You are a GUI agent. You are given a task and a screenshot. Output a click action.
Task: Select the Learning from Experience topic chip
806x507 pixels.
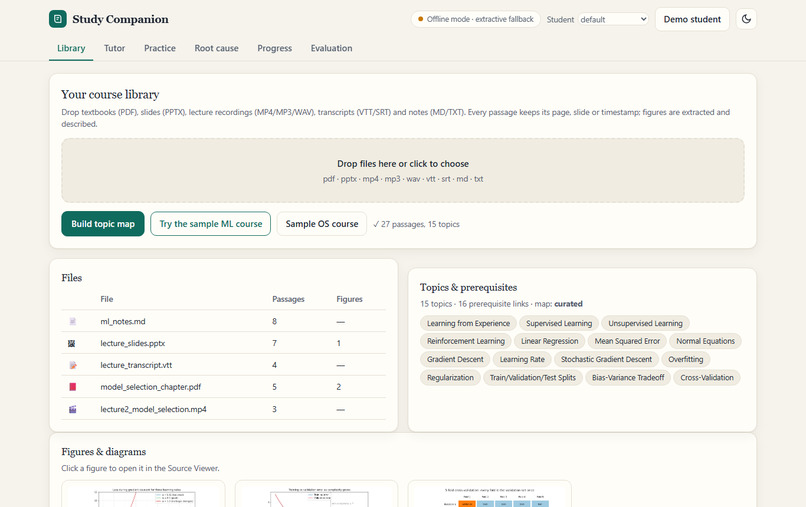tap(468, 323)
